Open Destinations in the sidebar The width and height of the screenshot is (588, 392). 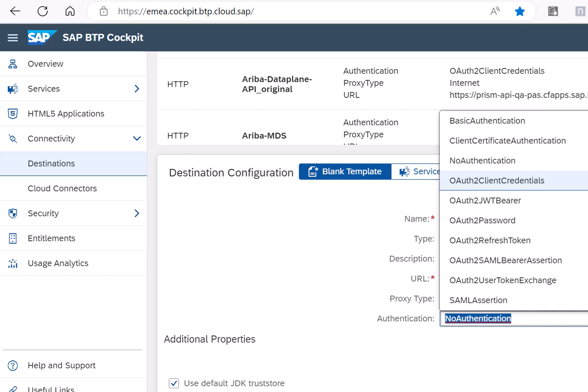point(51,164)
